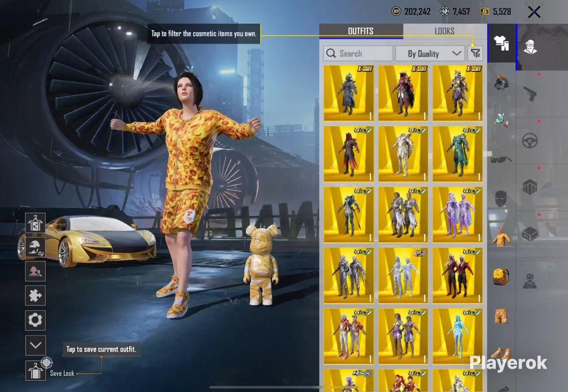Viewport: 568px width, 392px height.
Task: Open the orange sneakers shoes slot
Action: click(x=501, y=353)
